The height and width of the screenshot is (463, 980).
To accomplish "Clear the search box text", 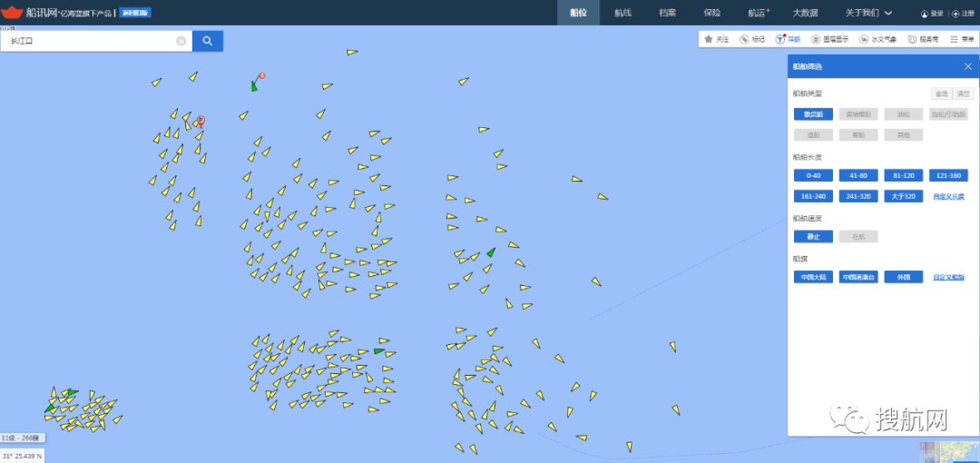I will click(x=181, y=41).
